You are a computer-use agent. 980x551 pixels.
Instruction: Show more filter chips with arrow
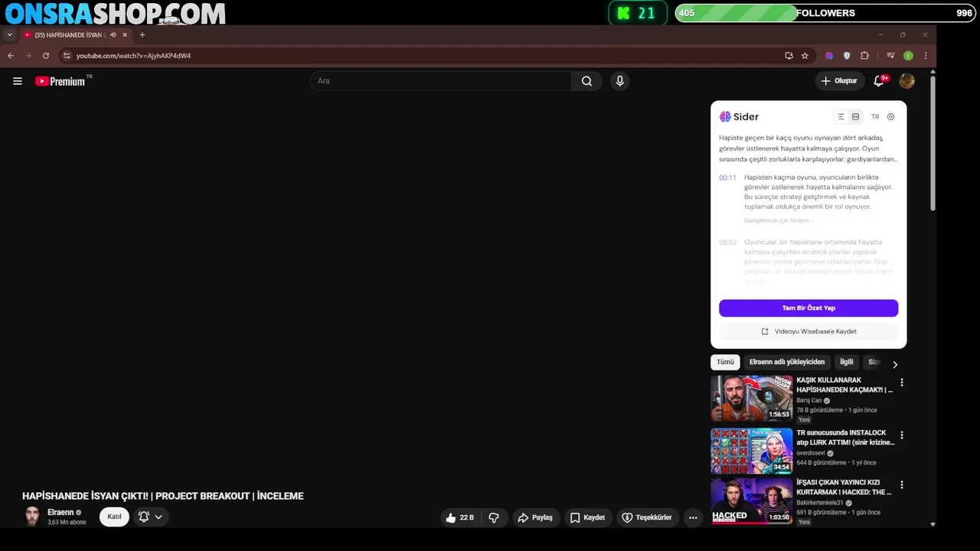[895, 364]
